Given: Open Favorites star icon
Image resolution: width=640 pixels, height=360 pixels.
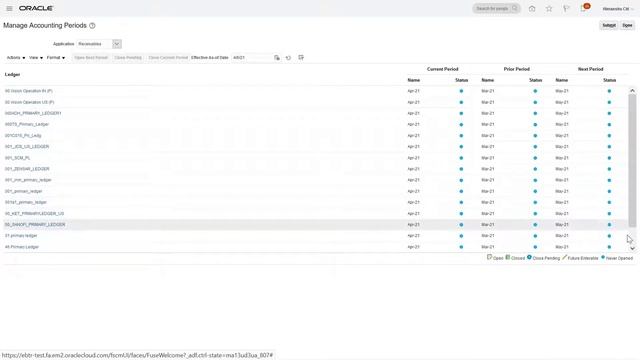Looking at the screenshot, I should 549,9.
